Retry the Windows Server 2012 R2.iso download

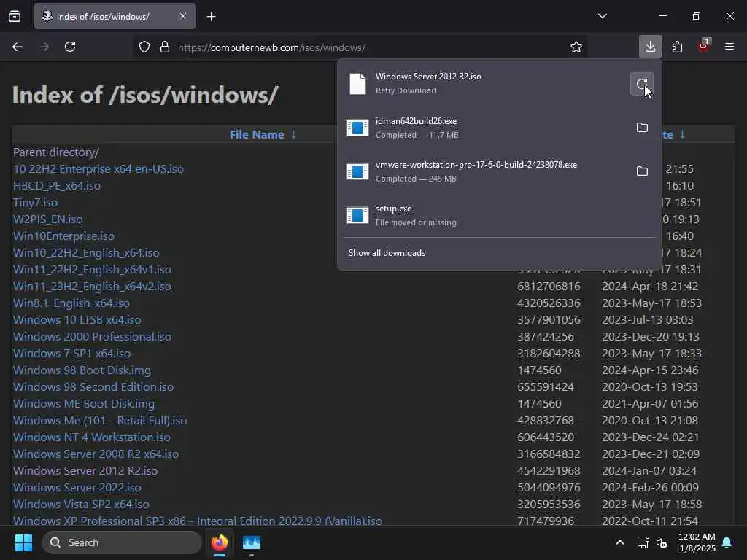coord(642,84)
